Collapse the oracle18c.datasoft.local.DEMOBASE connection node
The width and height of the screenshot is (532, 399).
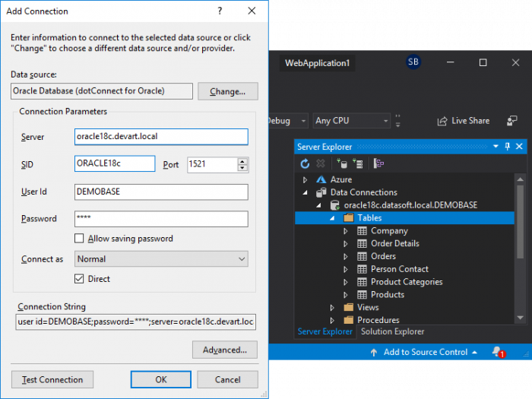(x=318, y=205)
